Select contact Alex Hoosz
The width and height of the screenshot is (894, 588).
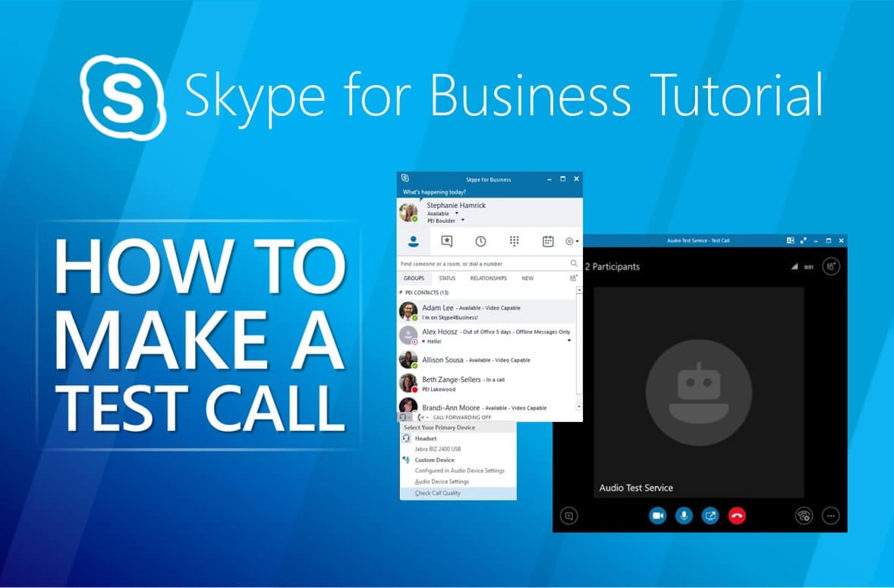[x=486, y=336]
